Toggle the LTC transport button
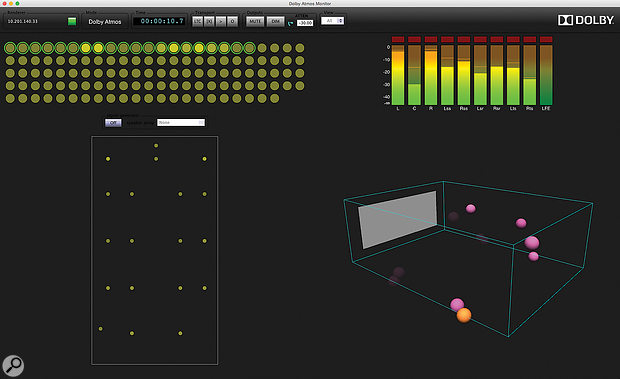 click(197, 21)
